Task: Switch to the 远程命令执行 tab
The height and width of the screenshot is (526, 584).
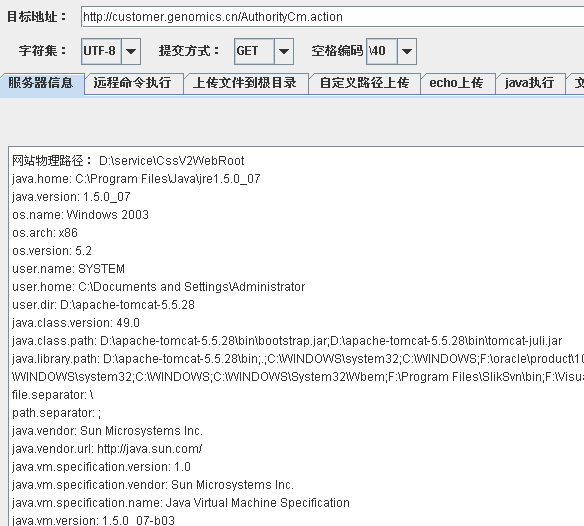Action: [x=133, y=83]
